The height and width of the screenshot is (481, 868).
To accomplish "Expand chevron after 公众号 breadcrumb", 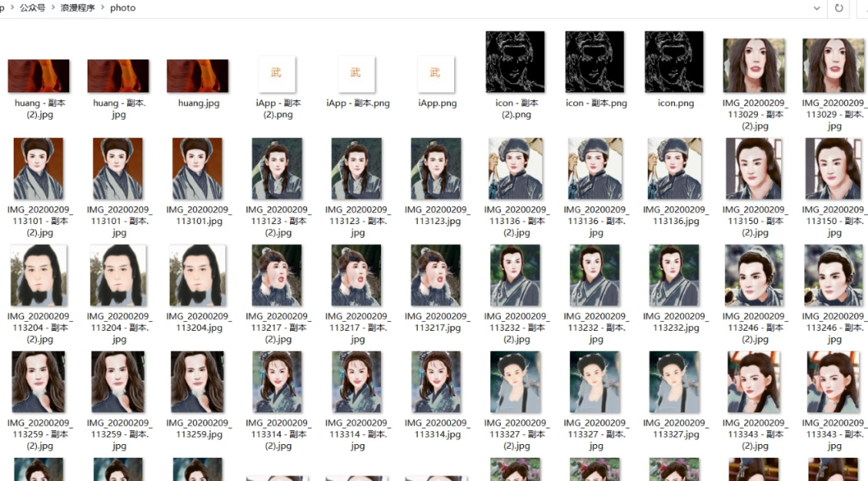I will (x=53, y=8).
